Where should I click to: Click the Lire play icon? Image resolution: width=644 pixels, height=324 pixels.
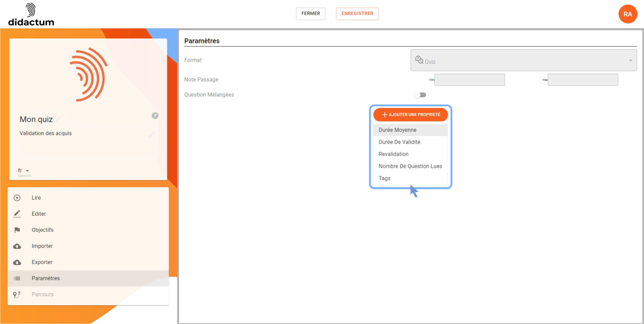17,198
